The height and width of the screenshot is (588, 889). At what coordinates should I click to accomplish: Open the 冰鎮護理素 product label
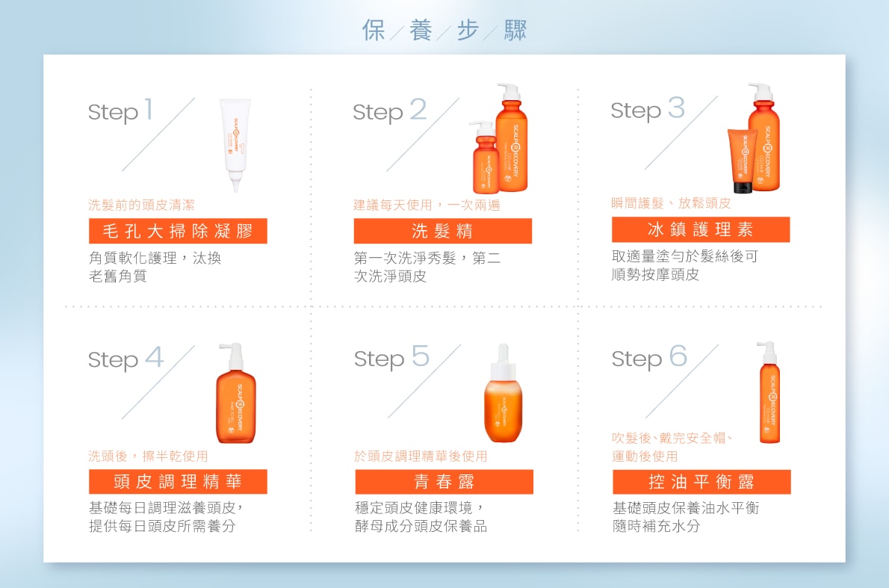pyautogui.click(x=702, y=231)
